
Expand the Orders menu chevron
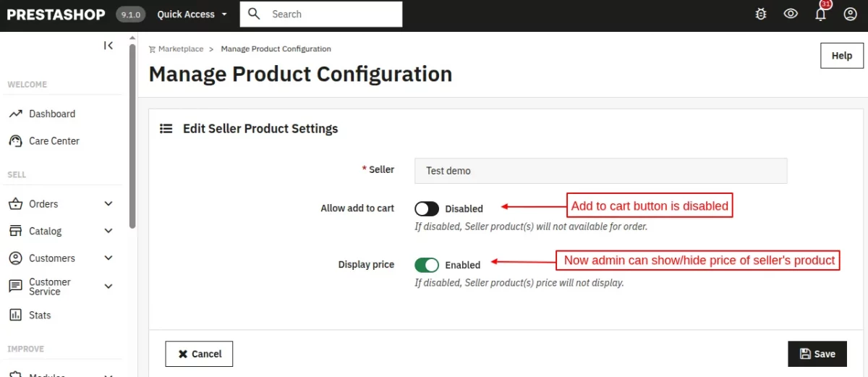(x=109, y=204)
